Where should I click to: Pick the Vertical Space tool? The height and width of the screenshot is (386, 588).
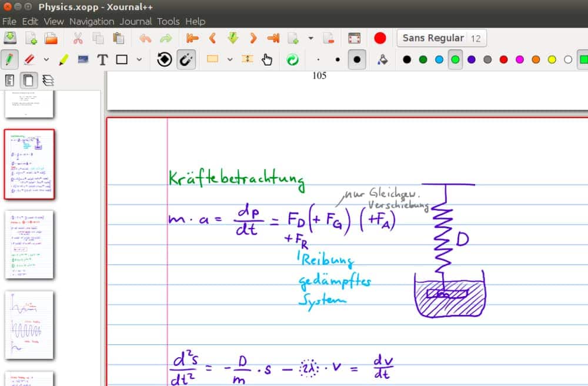(x=248, y=59)
